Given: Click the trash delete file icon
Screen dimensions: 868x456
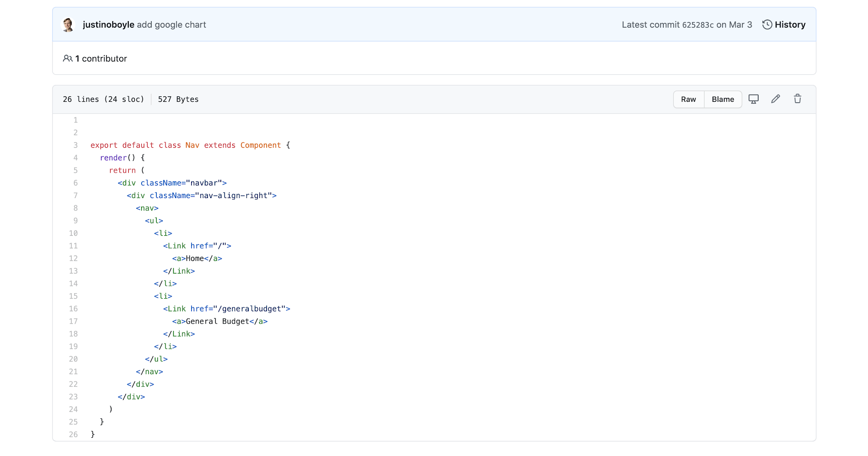Looking at the screenshot, I should pyautogui.click(x=797, y=99).
